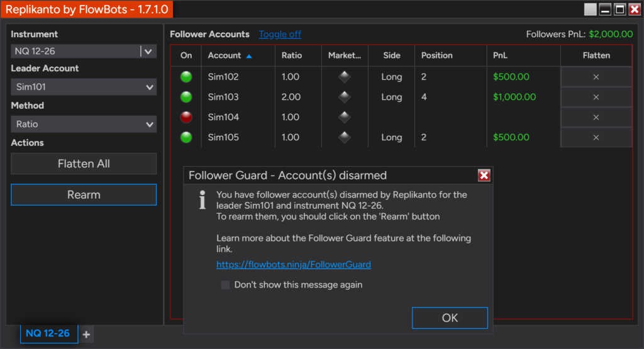644x349 pixels.
Task: Toggle the green status light for Sim102
Action: [x=186, y=77]
